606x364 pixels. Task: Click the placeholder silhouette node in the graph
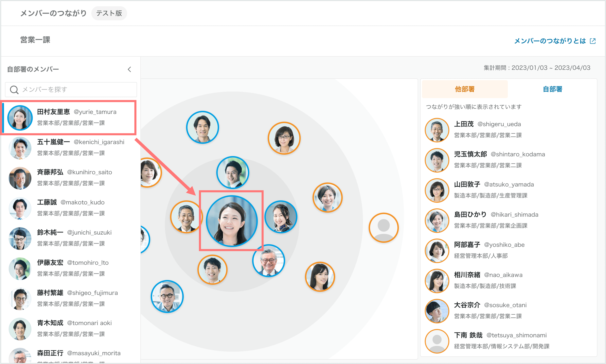point(384,228)
